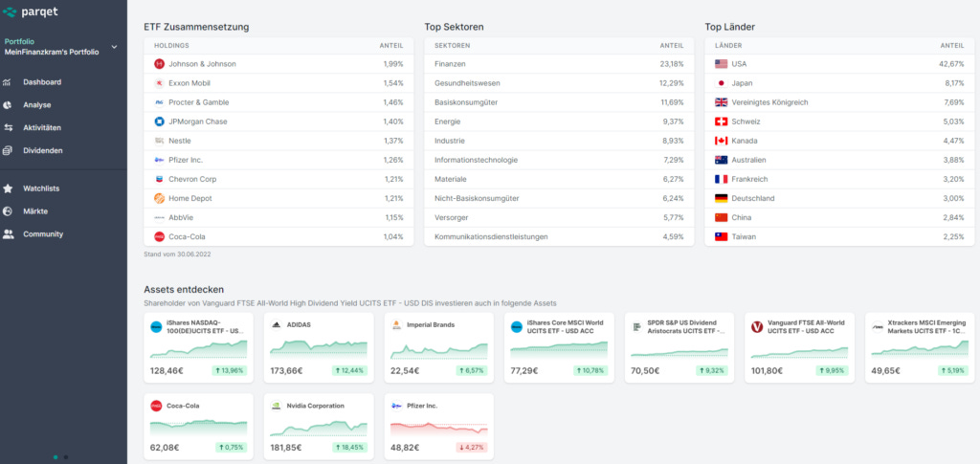980x464 pixels.
Task: Click the ETF Zusammensetzung heading
Action: click(x=196, y=27)
